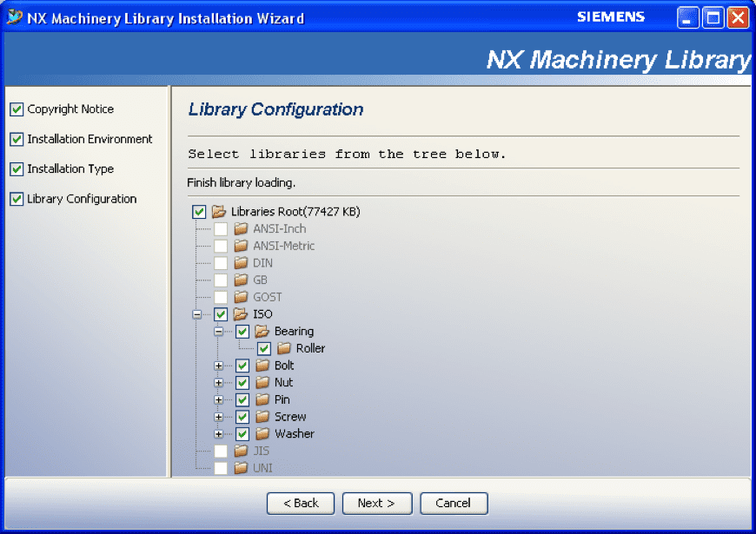The image size is (756, 534).
Task: Click the ANSI-Inch folder icon
Action: coord(241,228)
